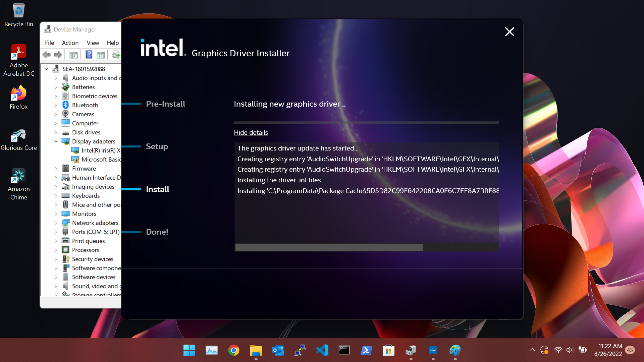Open the Action menu in Device Manager
Viewport: 644px width, 362px height.
pos(70,43)
